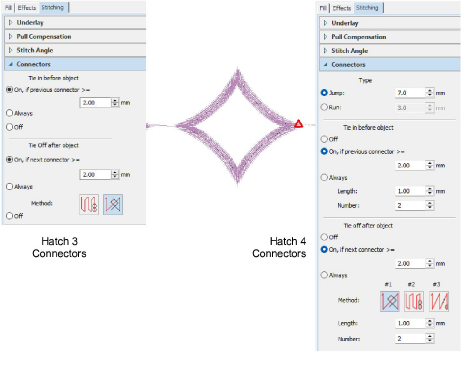Collapse Connectors section in Hatch 3 panel
The width and height of the screenshot is (475, 369).
(75, 64)
